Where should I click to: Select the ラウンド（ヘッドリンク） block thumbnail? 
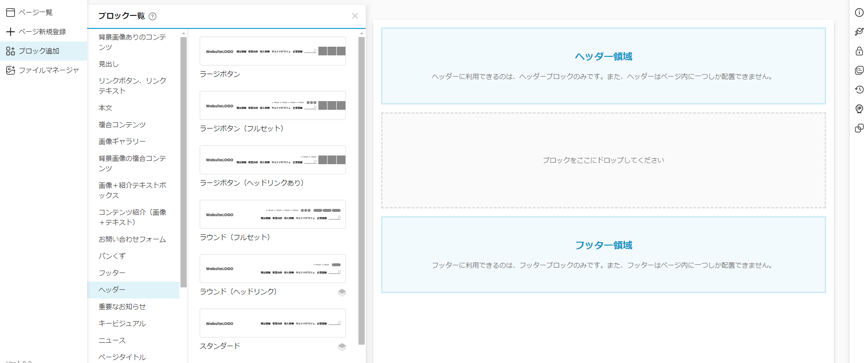(x=273, y=269)
